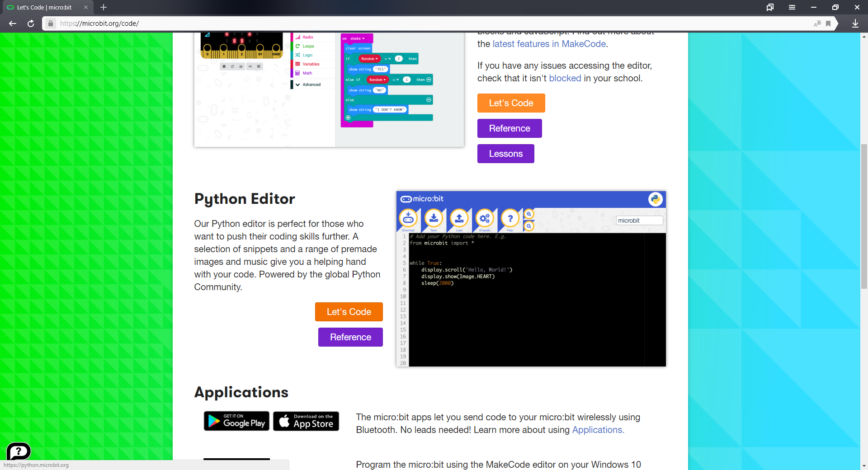Image resolution: width=868 pixels, height=470 pixels.
Task: Click the zoom out magnifier in Python editor preview
Action: [528, 226]
